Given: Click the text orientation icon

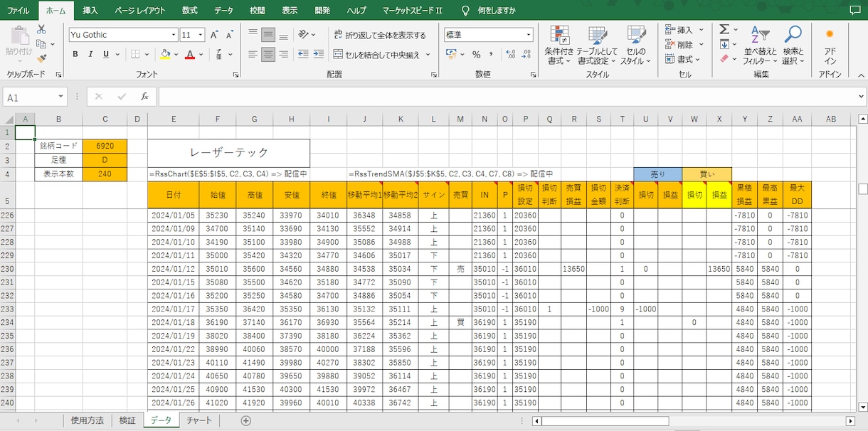Looking at the screenshot, I should tap(304, 34).
